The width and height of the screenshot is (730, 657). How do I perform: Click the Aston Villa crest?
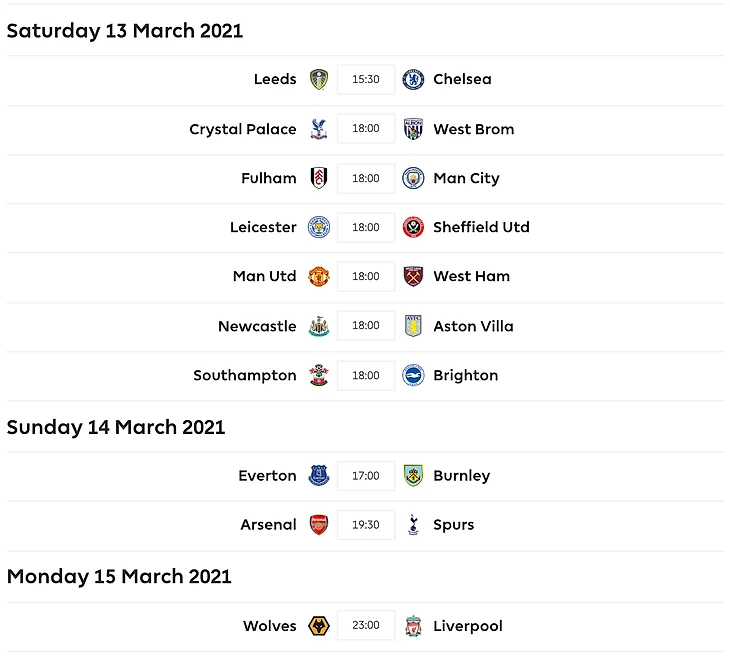413,326
